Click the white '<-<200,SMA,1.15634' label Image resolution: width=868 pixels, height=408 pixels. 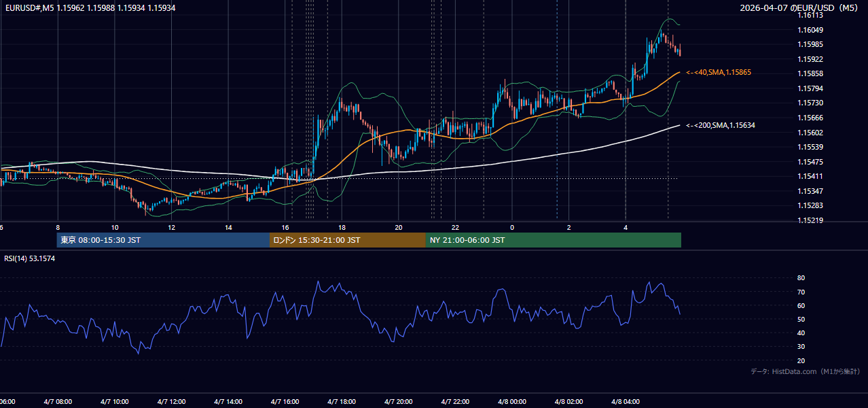(x=721, y=125)
